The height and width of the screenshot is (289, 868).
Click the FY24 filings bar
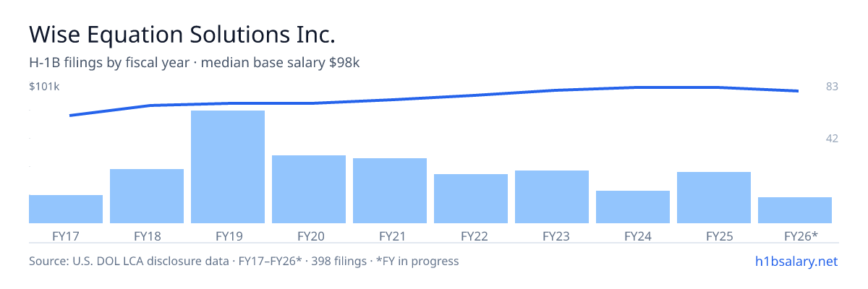[633, 207]
